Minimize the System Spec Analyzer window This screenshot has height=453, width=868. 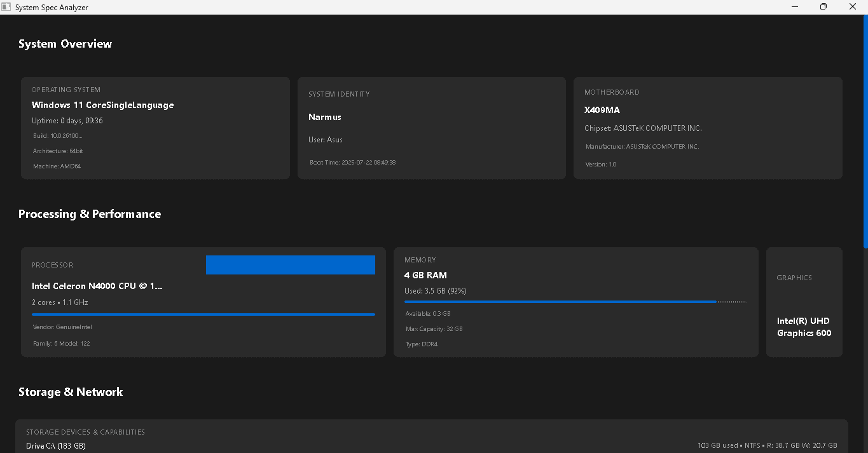[x=795, y=7]
